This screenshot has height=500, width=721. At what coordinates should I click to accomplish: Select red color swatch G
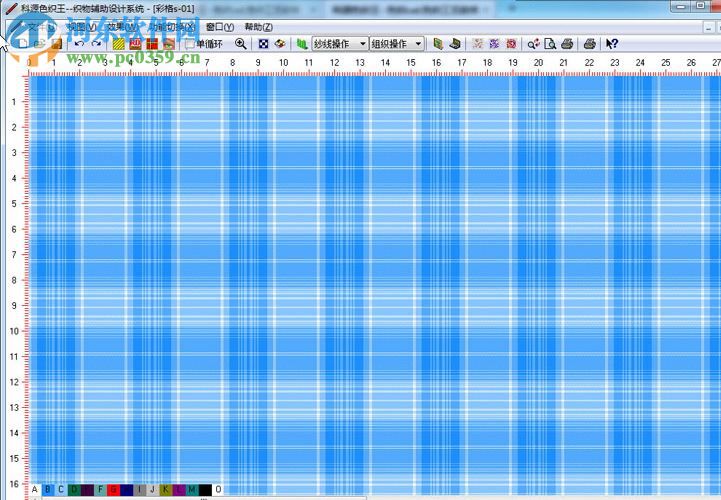[x=113, y=489]
